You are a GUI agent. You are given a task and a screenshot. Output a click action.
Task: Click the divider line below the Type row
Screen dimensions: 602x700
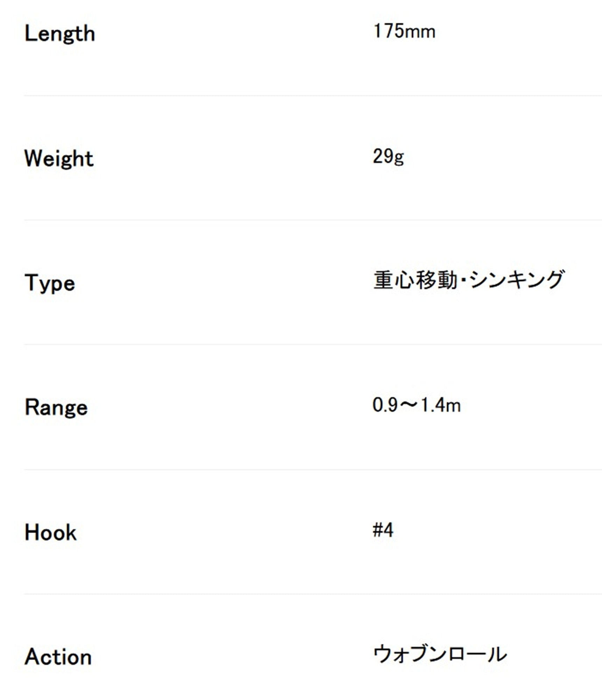click(x=313, y=344)
